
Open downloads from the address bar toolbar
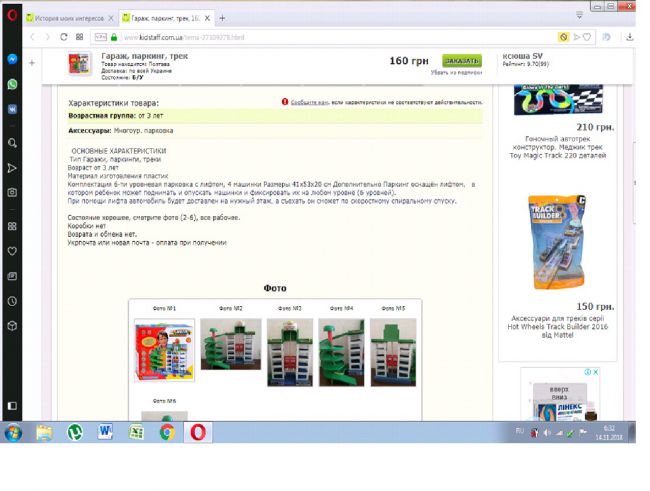tap(632, 37)
